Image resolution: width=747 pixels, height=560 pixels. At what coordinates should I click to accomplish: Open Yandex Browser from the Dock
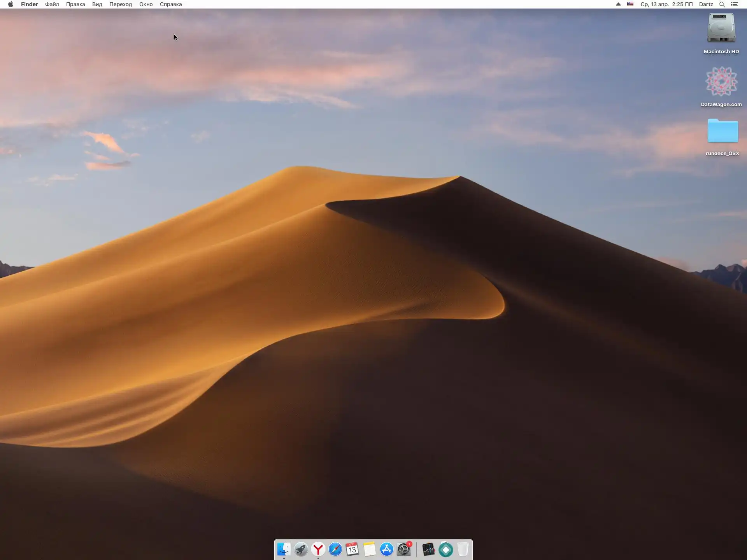318,549
